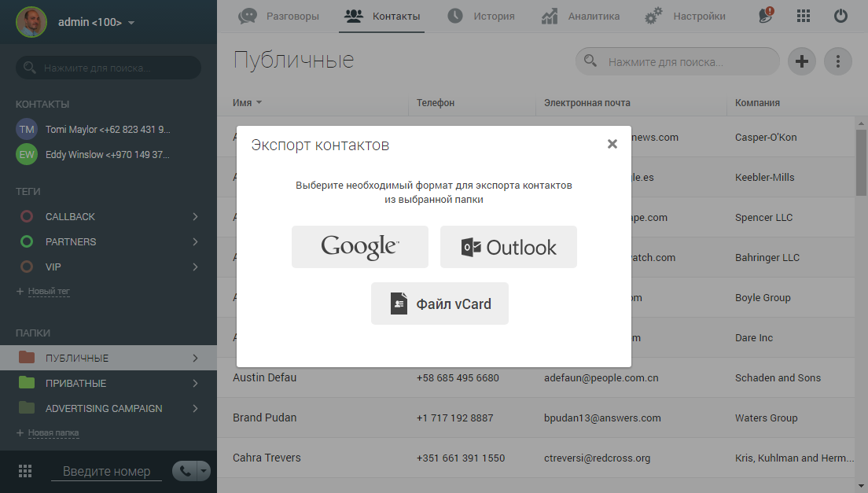Click the Электронная почта column header
This screenshot has width=868, height=493.
[587, 102]
